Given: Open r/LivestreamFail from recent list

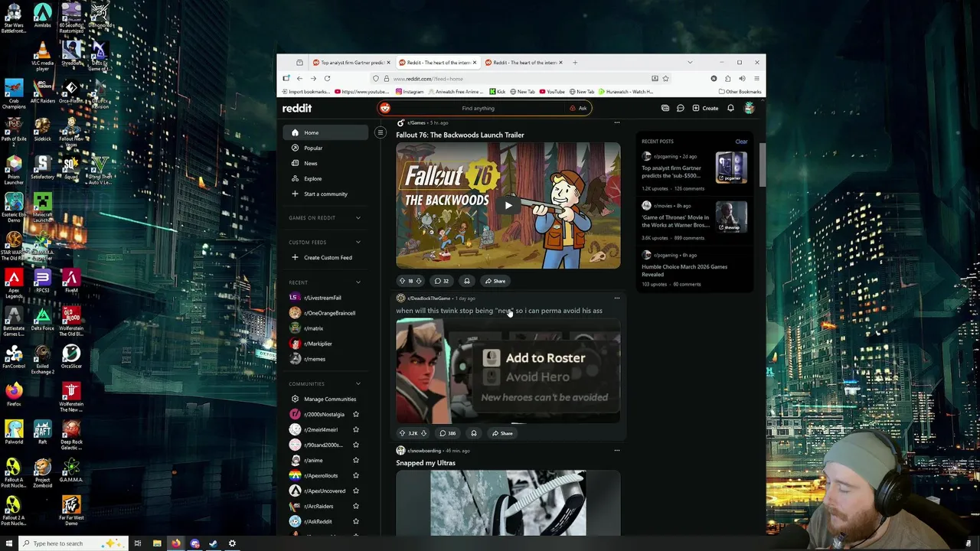Looking at the screenshot, I should tap(325, 298).
